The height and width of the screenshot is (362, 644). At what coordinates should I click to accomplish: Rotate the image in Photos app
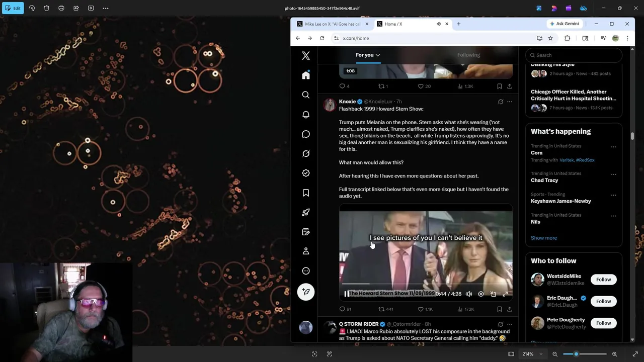click(x=32, y=8)
